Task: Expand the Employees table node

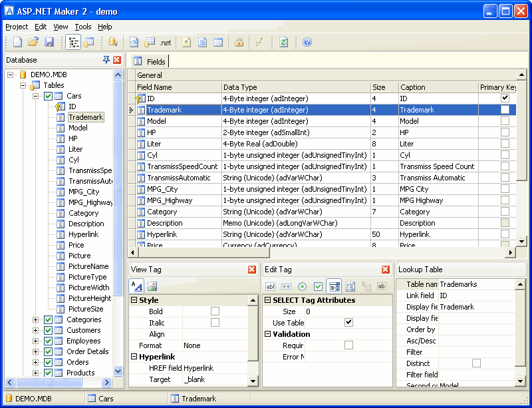Action: click(x=35, y=341)
